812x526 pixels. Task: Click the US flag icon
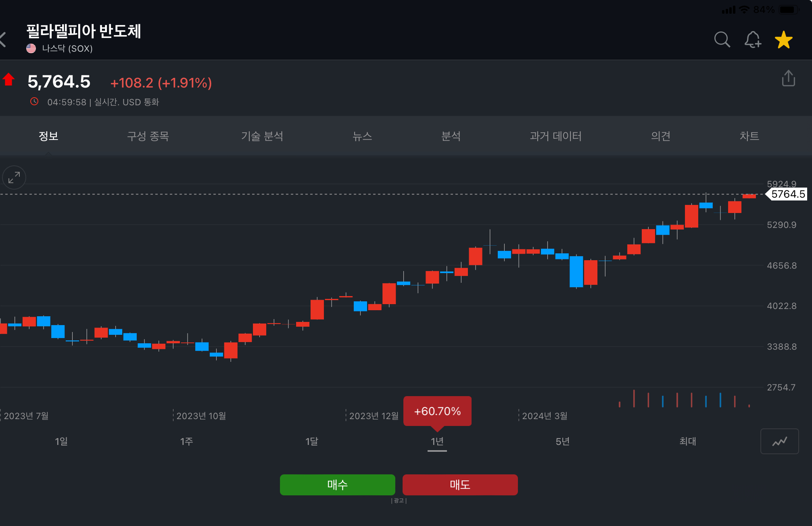coord(31,48)
